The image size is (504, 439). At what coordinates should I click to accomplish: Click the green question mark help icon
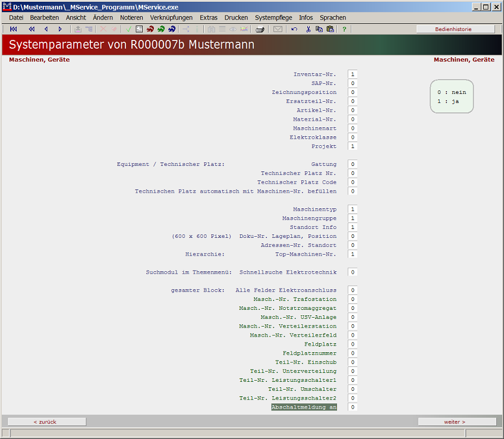click(x=344, y=29)
